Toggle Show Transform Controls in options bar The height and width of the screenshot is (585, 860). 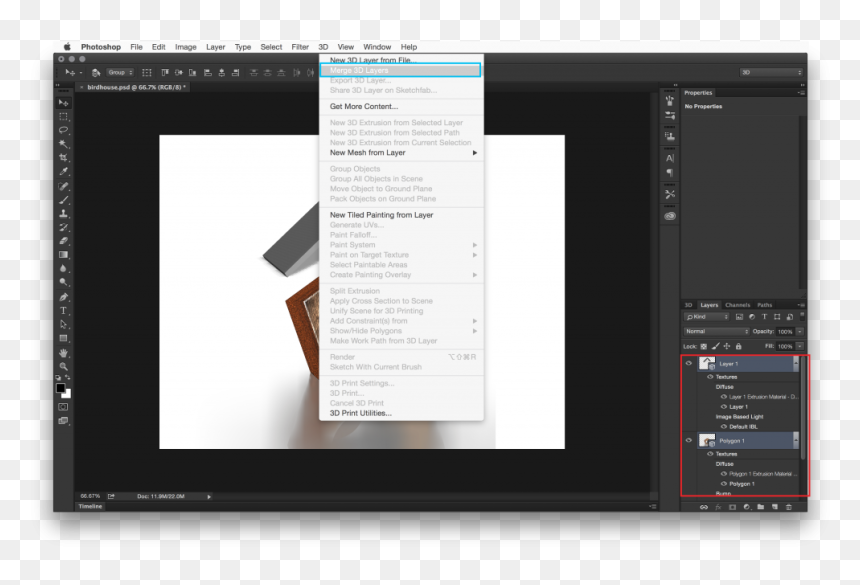(x=147, y=72)
